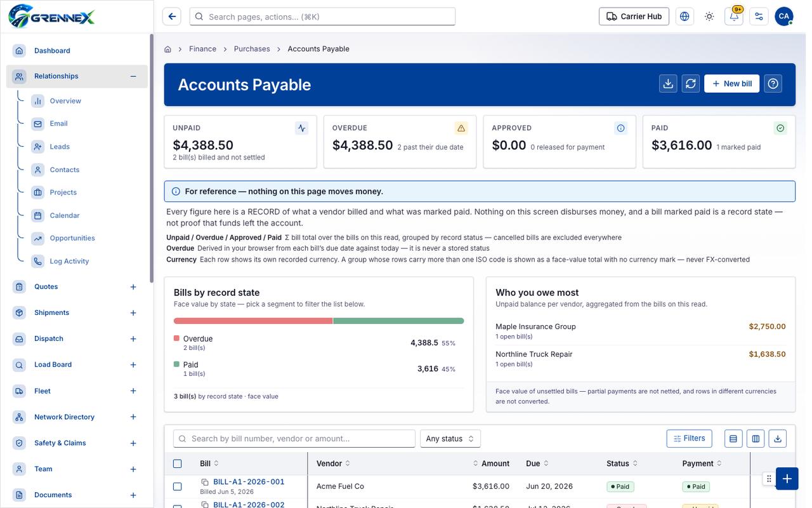This screenshot has height=508, width=812.
Task: Click the New bill button
Action: coord(731,84)
